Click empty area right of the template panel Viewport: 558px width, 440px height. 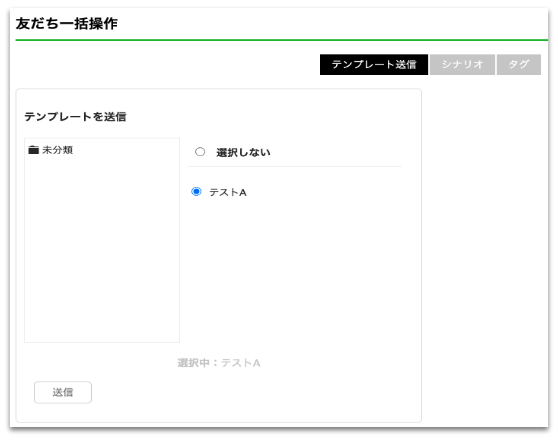coord(485,249)
